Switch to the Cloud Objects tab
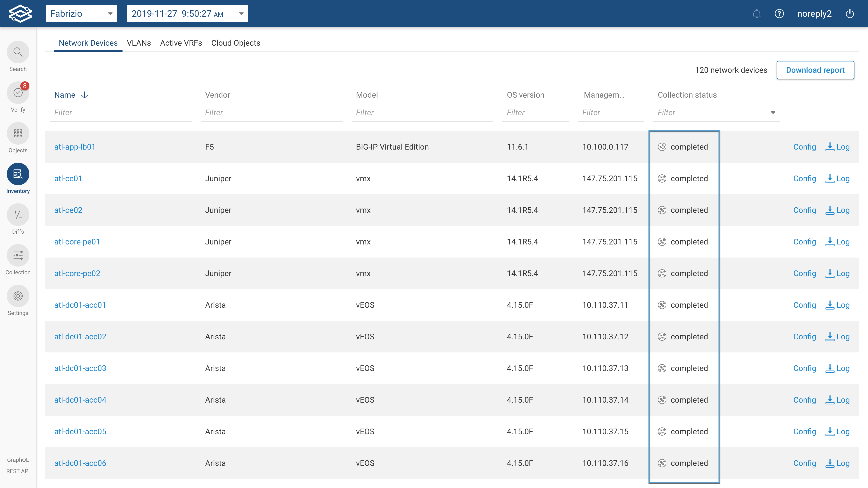The image size is (868, 488). pyautogui.click(x=236, y=43)
